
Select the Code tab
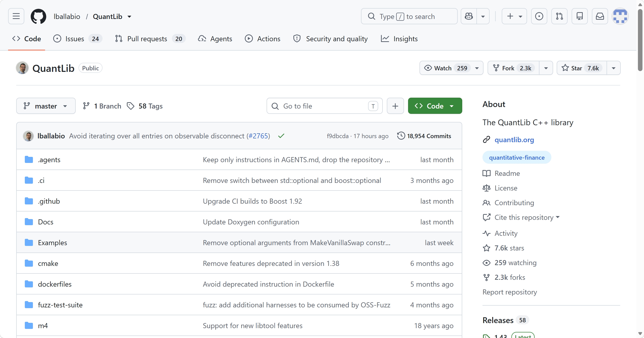[27, 39]
